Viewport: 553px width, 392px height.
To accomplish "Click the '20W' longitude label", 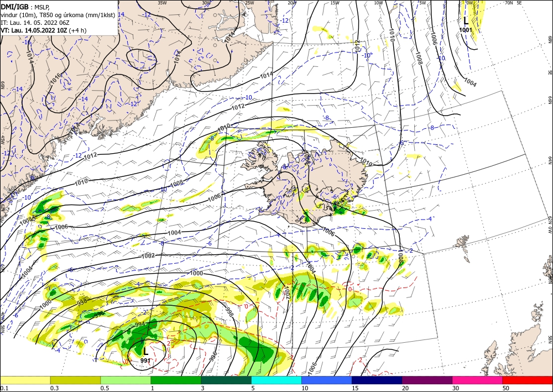I will [x=292, y=3].
